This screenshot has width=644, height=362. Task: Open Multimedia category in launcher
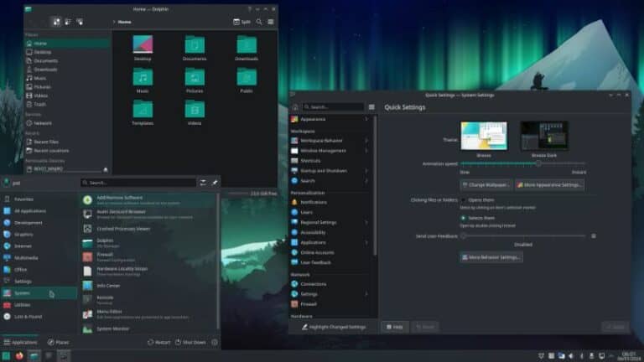(x=39, y=258)
